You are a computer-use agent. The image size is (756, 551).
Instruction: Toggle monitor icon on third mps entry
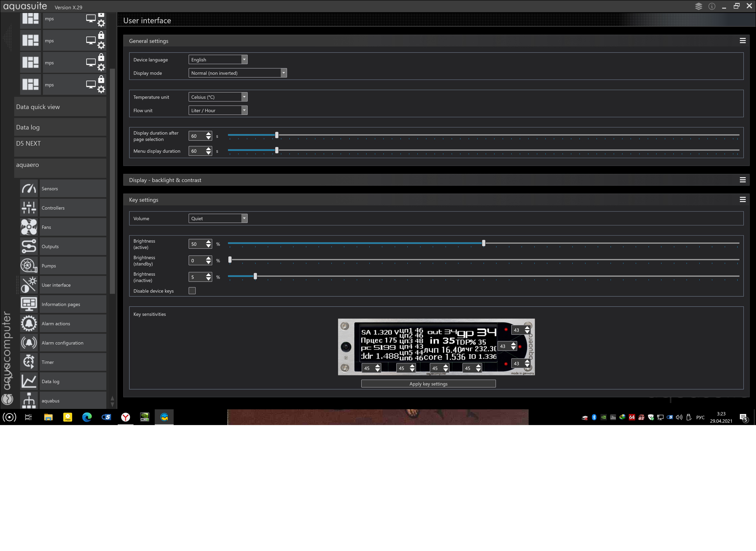(90, 63)
